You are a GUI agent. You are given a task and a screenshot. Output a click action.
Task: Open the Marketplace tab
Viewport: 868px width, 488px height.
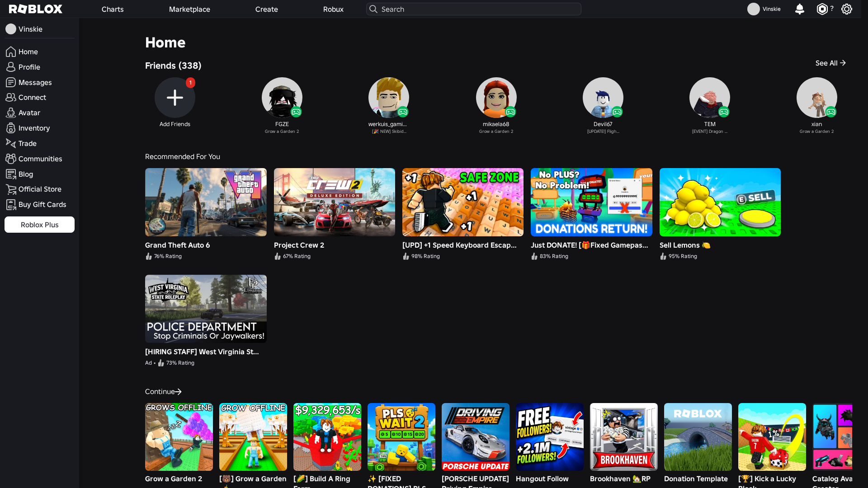coord(189,9)
